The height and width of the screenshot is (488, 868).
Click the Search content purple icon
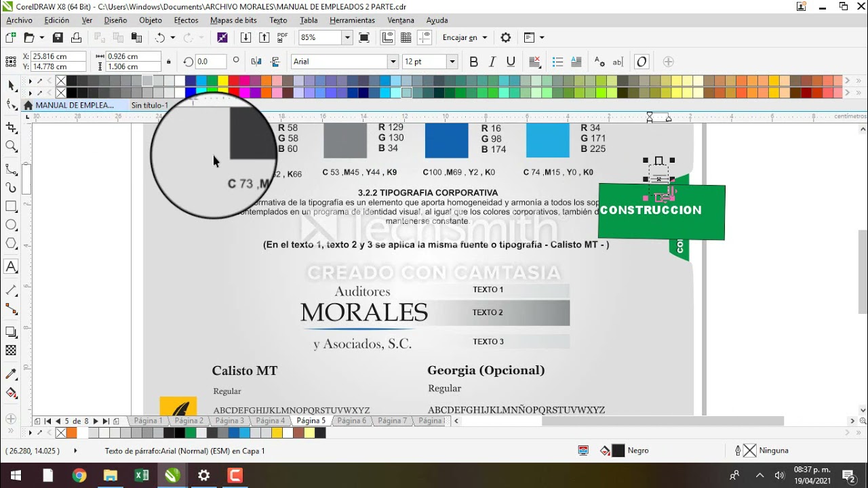222,37
